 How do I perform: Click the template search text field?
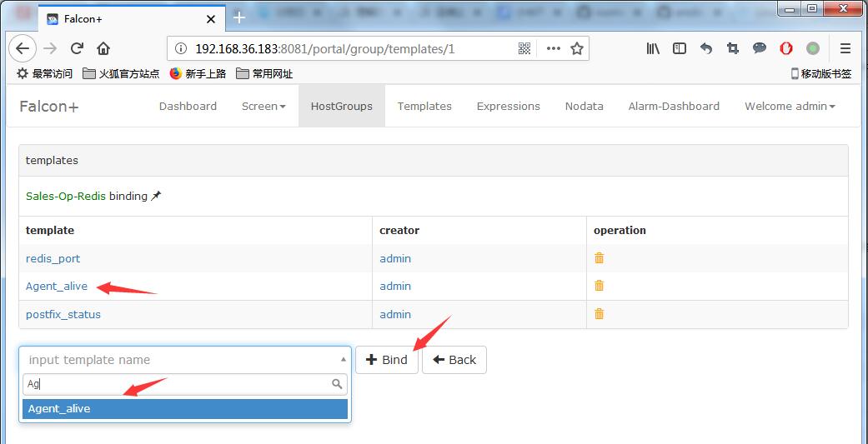click(178, 384)
